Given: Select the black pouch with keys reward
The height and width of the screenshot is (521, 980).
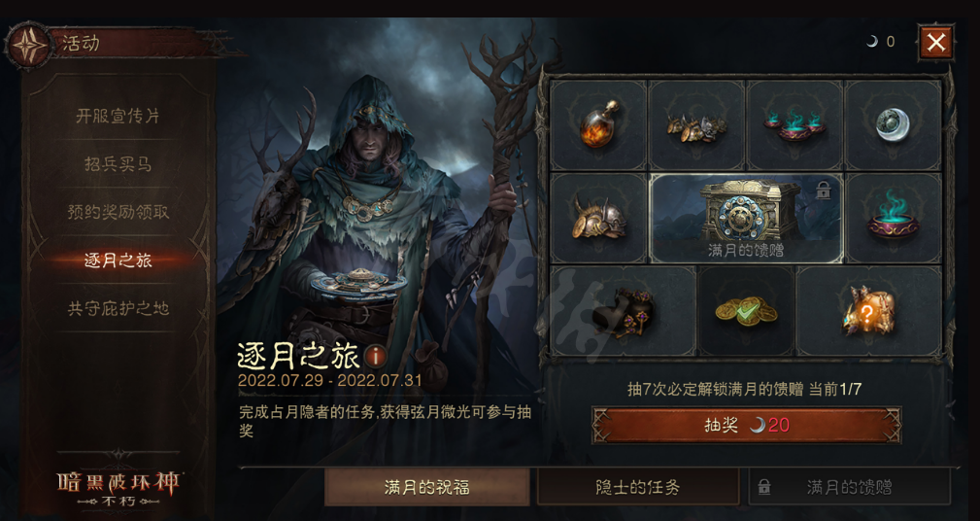Looking at the screenshot, I should coord(623,311).
